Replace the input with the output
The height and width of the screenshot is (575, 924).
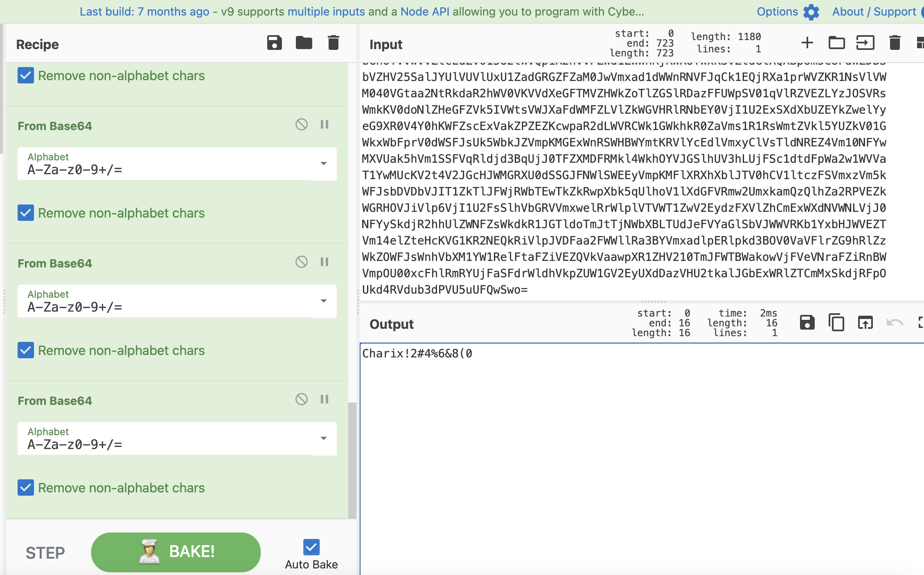point(865,323)
